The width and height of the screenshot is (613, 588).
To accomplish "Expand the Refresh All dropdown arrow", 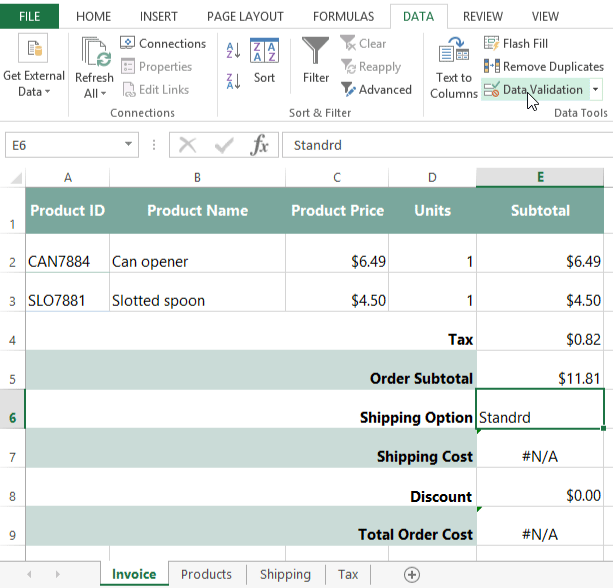I will point(103,94).
